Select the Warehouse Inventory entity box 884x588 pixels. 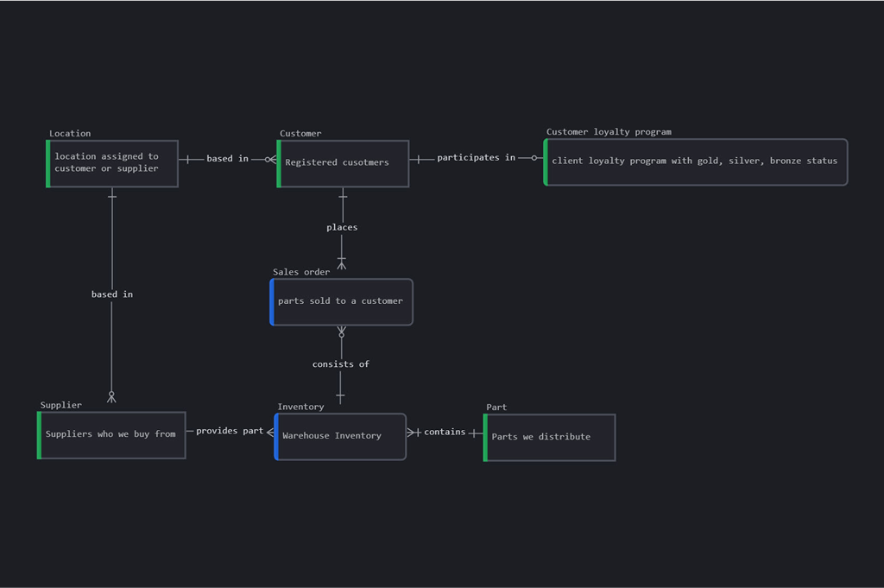coord(341,436)
